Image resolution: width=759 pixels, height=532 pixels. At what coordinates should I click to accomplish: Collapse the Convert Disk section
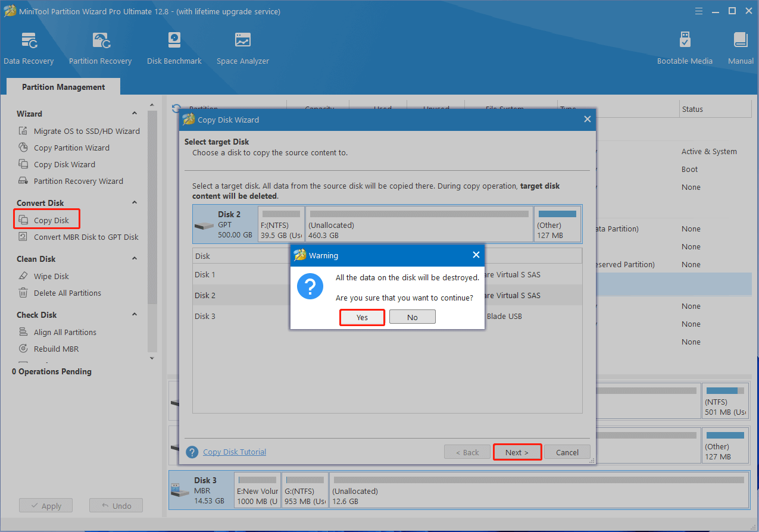(x=135, y=202)
